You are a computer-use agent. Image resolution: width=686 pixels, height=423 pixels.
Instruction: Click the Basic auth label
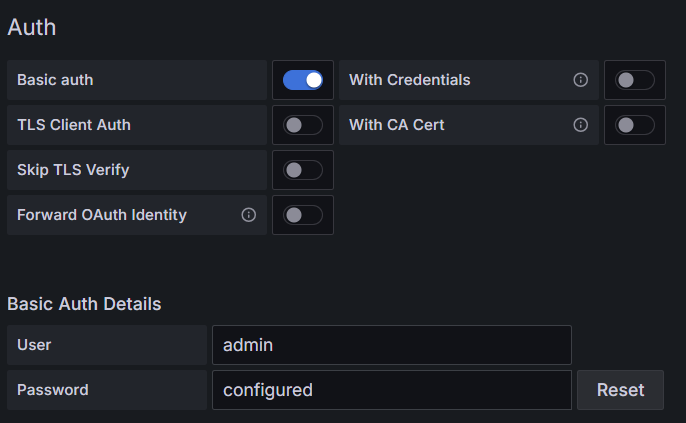pyautogui.click(x=55, y=80)
